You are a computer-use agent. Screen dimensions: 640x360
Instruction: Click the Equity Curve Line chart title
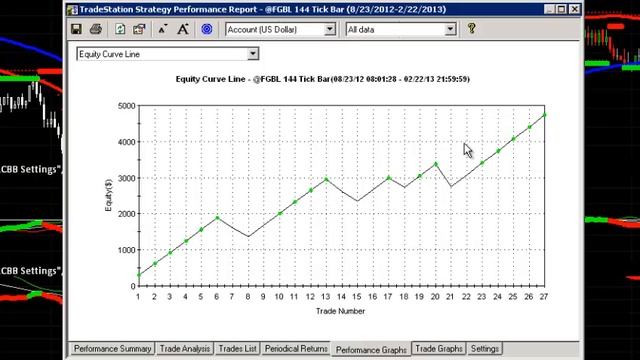pos(322,79)
